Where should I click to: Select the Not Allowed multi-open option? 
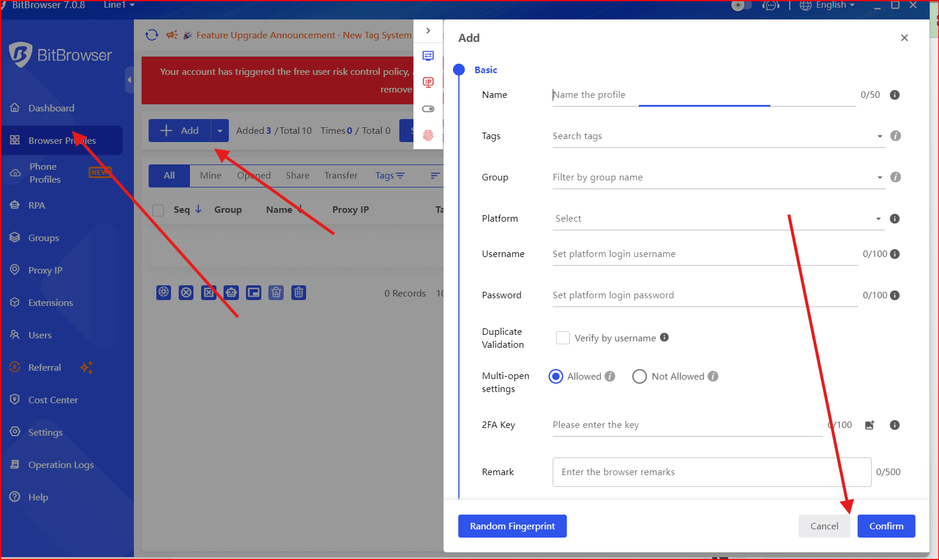[x=639, y=377]
